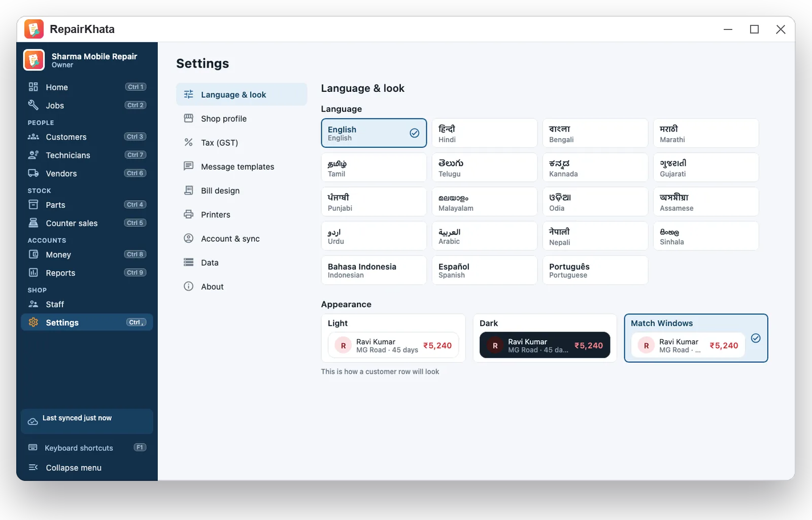Click the Printers printer icon
The height and width of the screenshot is (520, 812).
pyautogui.click(x=189, y=214)
